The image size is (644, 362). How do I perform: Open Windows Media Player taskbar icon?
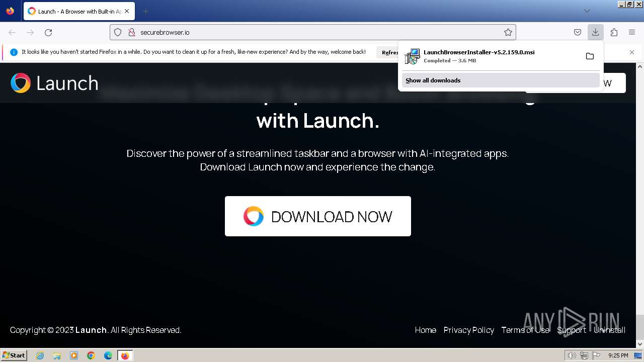point(74,355)
